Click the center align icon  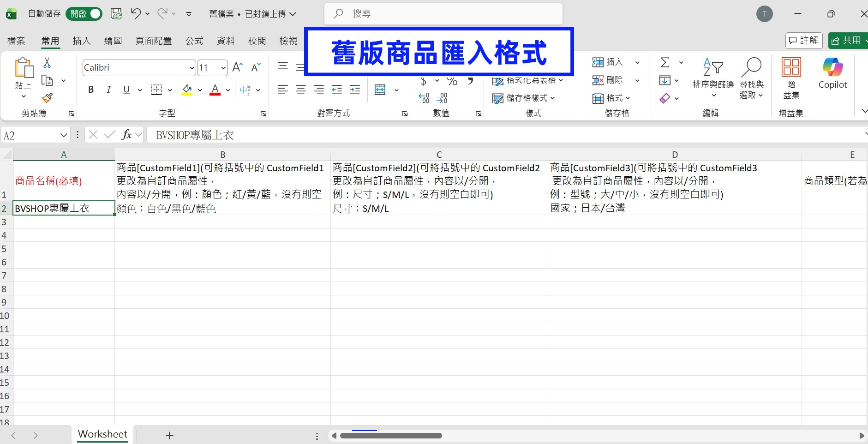301,90
